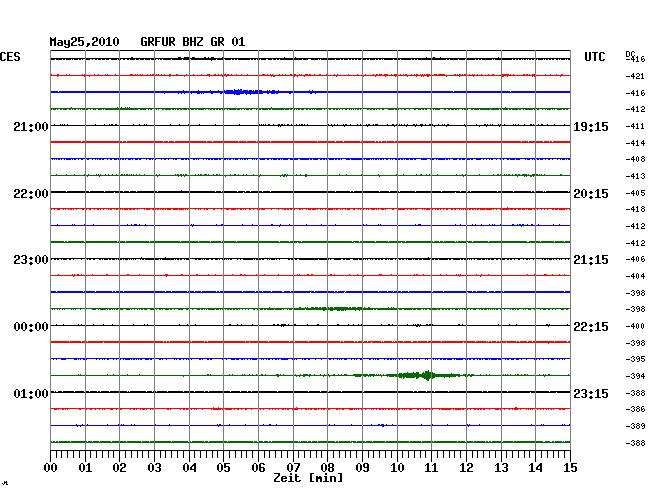Image resolution: width=650 pixels, height=494 pixels.
Task: Click the DC offset value -389
Action: pos(635,426)
